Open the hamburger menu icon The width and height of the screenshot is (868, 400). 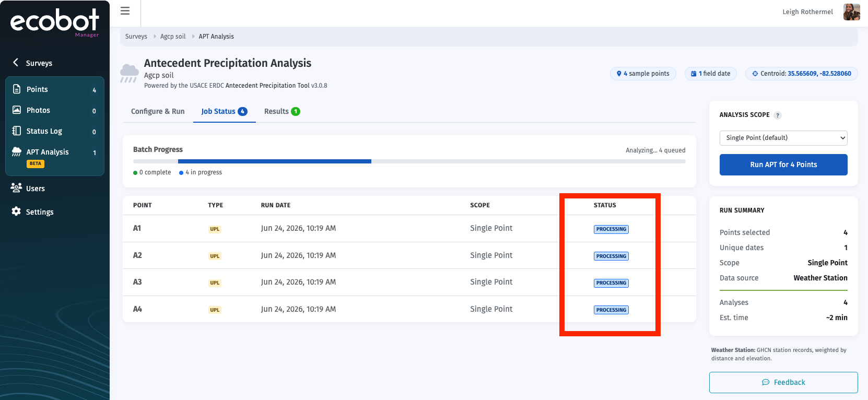pyautogui.click(x=125, y=10)
